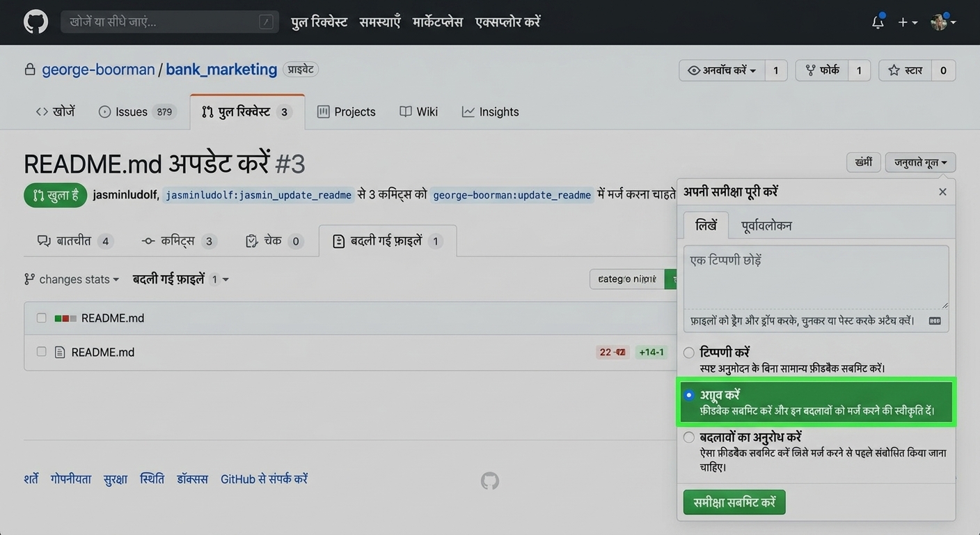The image size is (980, 535).
Task: Click the red 22 deletions badge
Action: pos(613,352)
